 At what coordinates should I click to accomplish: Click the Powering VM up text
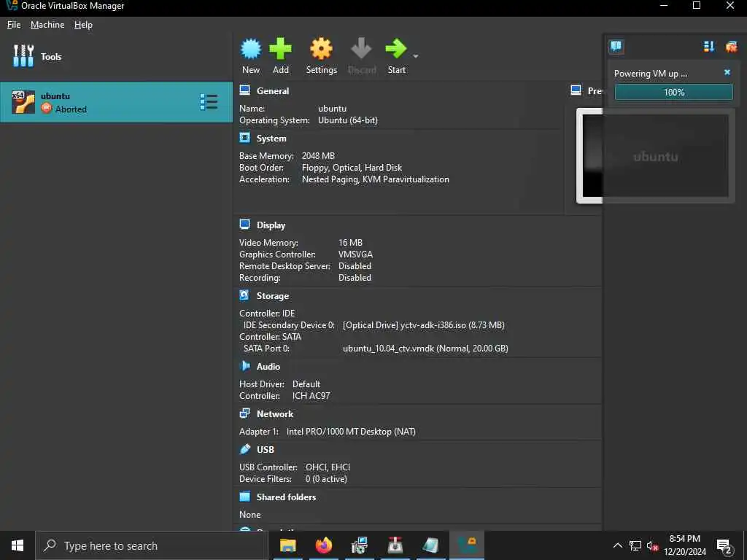(x=650, y=74)
